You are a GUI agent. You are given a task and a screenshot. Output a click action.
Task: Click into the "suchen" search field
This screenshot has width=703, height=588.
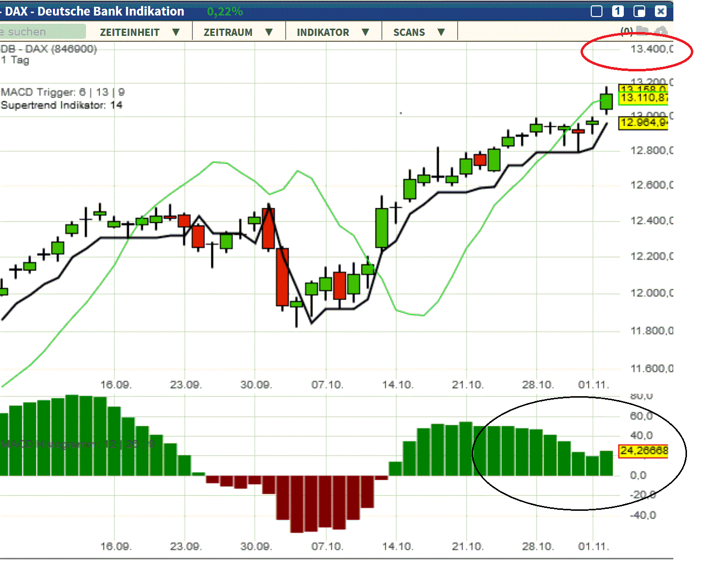point(43,32)
